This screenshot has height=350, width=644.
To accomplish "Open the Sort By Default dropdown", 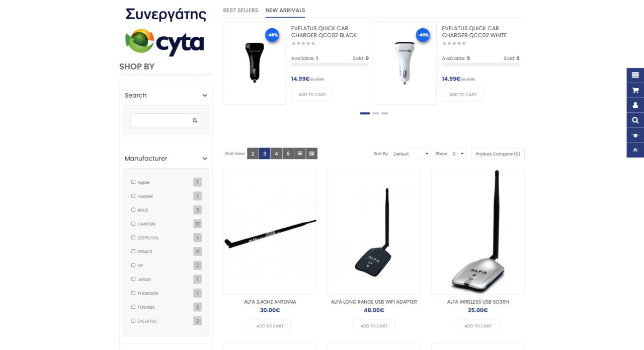I will click(x=411, y=154).
